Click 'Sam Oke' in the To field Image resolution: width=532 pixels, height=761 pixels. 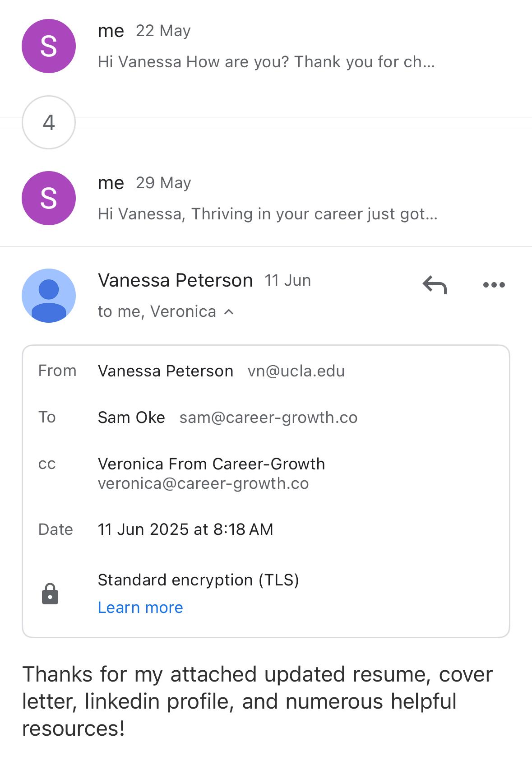[131, 418]
